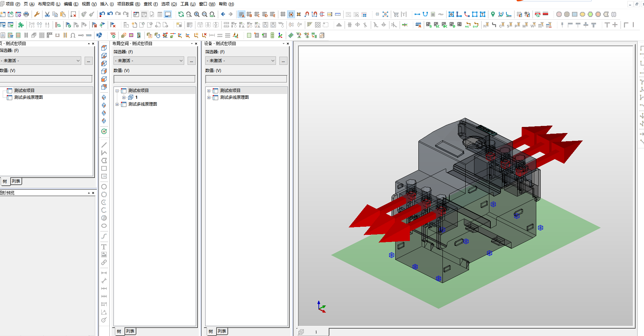Click the back navigation arrow icon
644x336 pixels.
coord(223,14)
